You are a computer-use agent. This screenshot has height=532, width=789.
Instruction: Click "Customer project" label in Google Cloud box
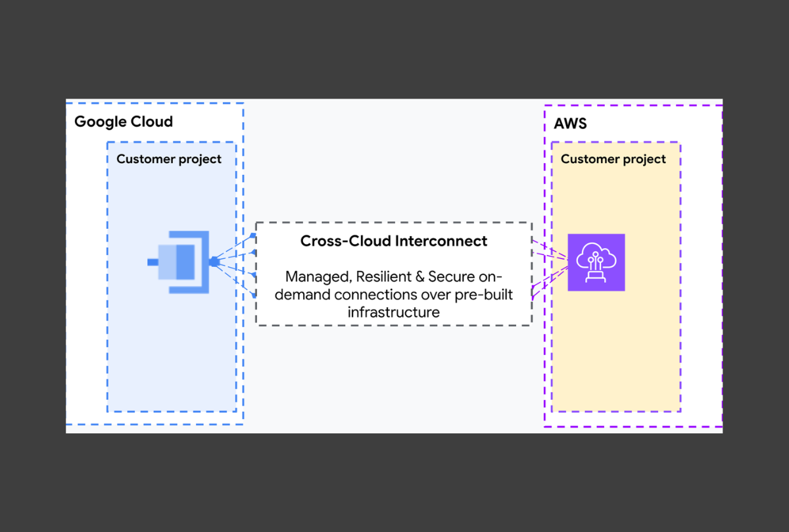pos(169,159)
